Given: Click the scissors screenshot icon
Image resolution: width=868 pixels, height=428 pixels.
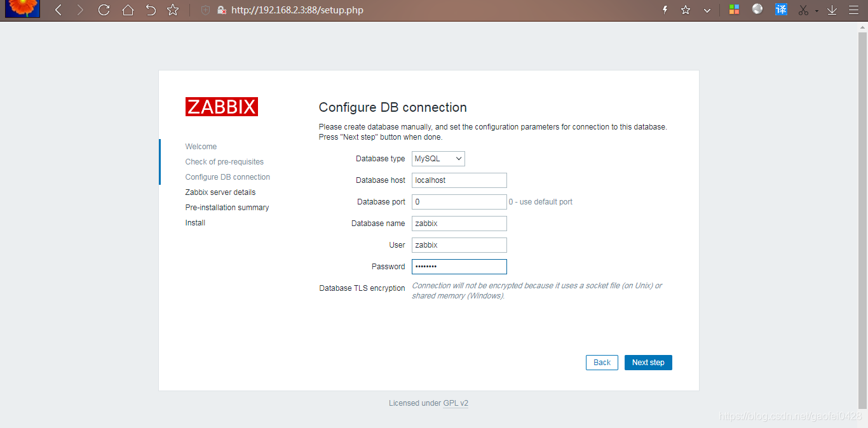Looking at the screenshot, I should click(804, 10).
